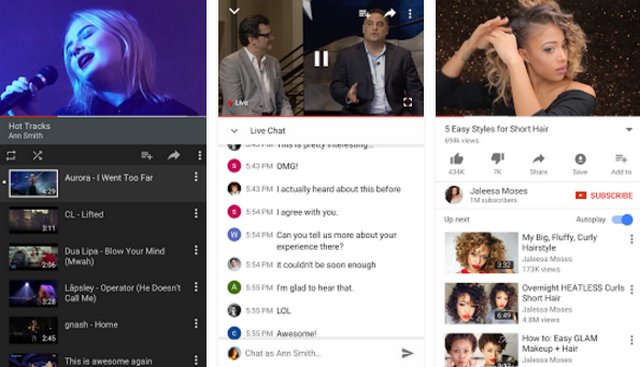Share the 5 Easy Styles video

(x=539, y=159)
